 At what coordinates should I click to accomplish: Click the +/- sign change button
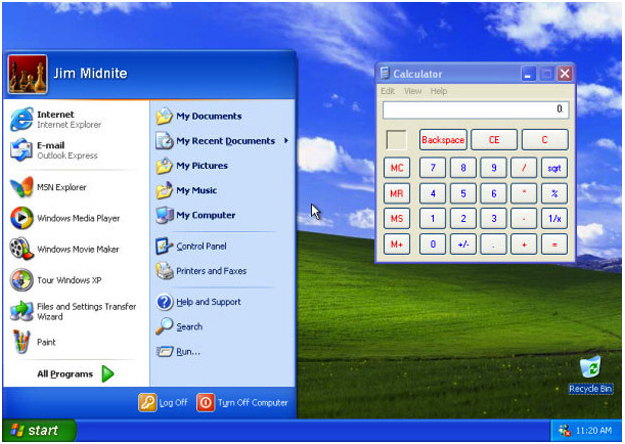[x=463, y=244]
